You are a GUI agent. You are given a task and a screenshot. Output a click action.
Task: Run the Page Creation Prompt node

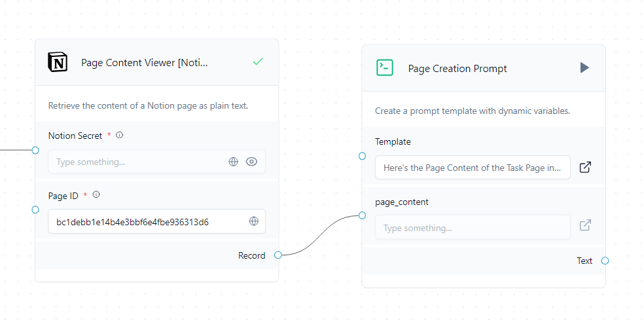584,67
